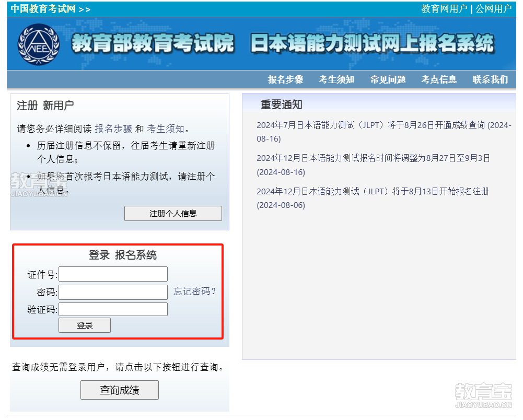The width and height of the screenshot is (523, 420).
Task: Click 联系我们 in the navigation bar
Action: point(490,79)
